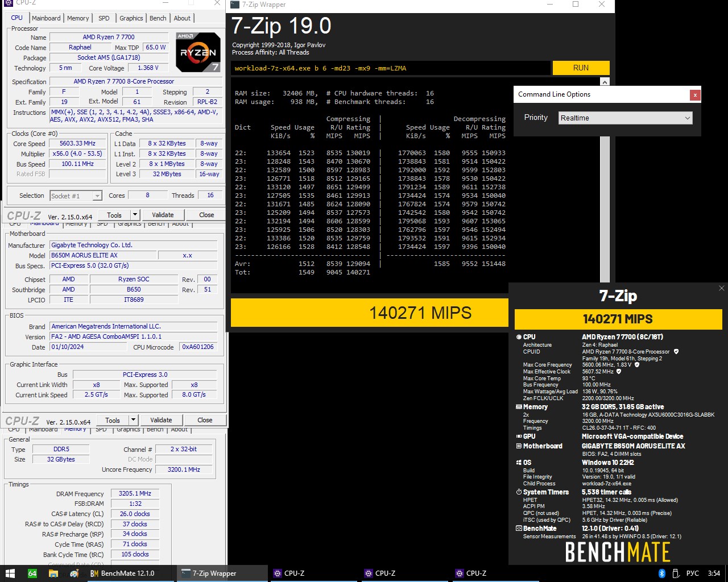Switch to the Memory tab in top CPU-Z
This screenshot has height=582, width=728.
coord(78,18)
